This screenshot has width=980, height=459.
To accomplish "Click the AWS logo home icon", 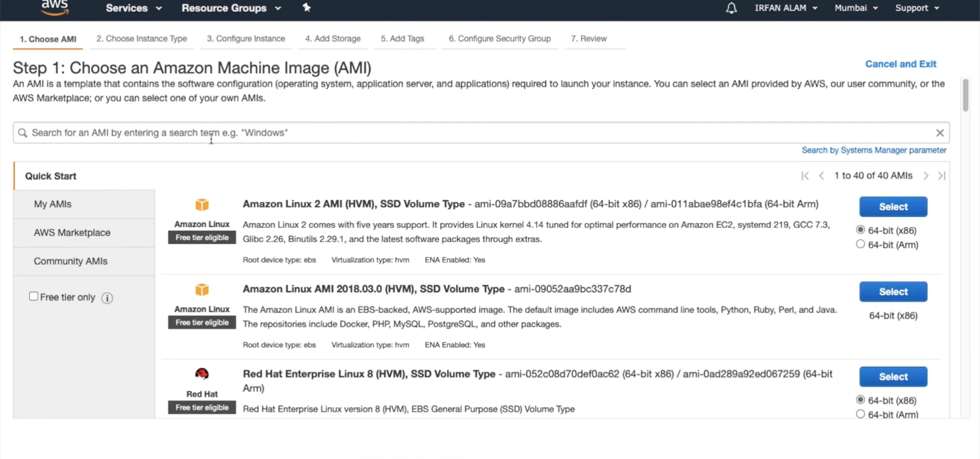I will pos(55,7).
